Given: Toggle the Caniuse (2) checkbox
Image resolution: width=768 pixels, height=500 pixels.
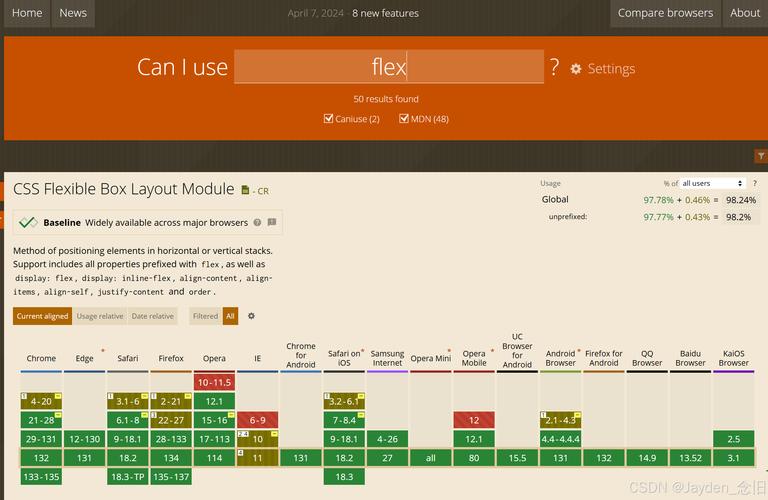Looking at the screenshot, I should (x=328, y=119).
